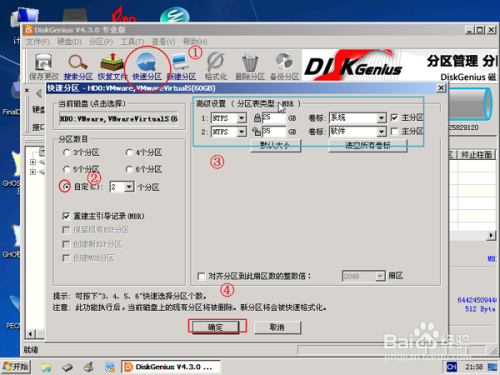The height and width of the screenshot is (375, 500).
Task: Open the Disk (硬盘) menu
Action: [x=69, y=42]
